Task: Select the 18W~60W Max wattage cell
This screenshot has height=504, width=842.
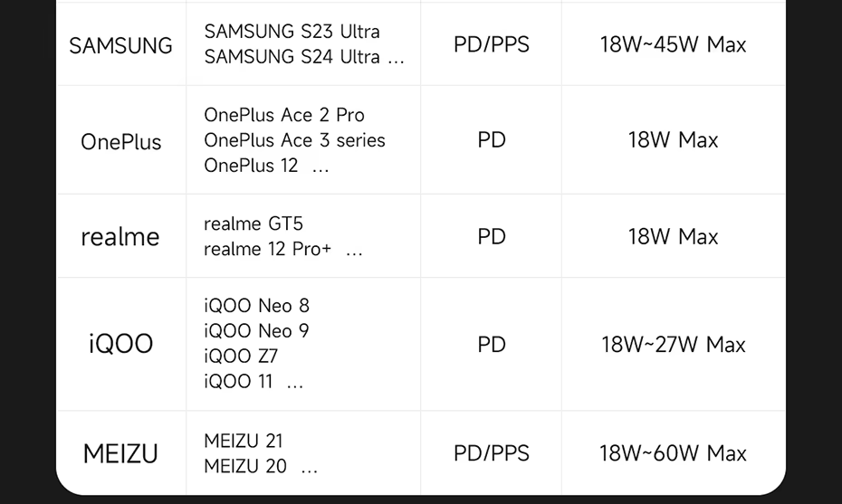Action: tap(673, 453)
